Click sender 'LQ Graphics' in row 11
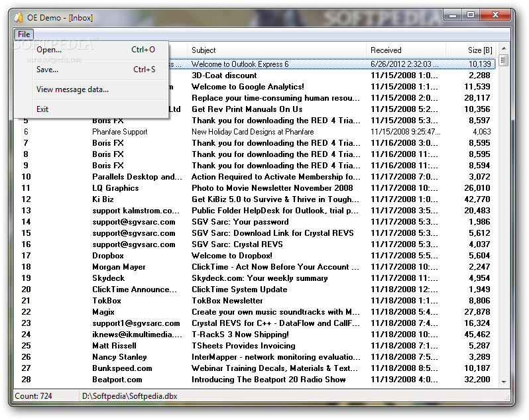 [x=115, y=188]
